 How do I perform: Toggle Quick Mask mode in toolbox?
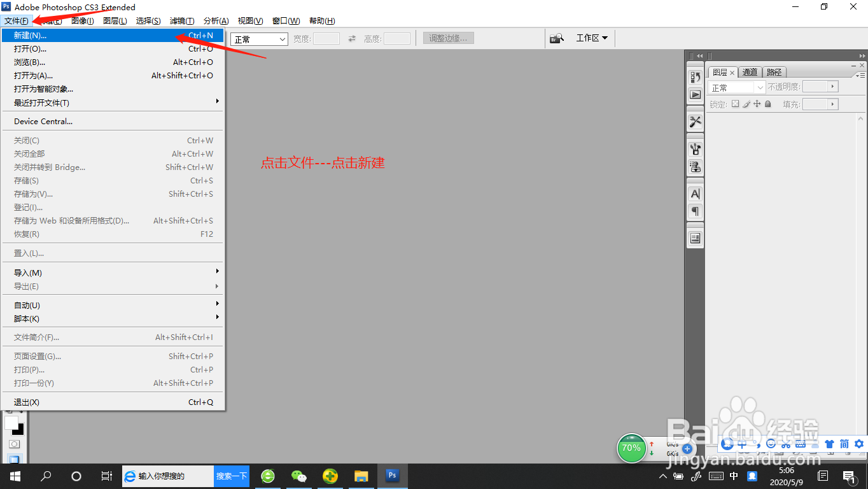[x=14, y=444]
